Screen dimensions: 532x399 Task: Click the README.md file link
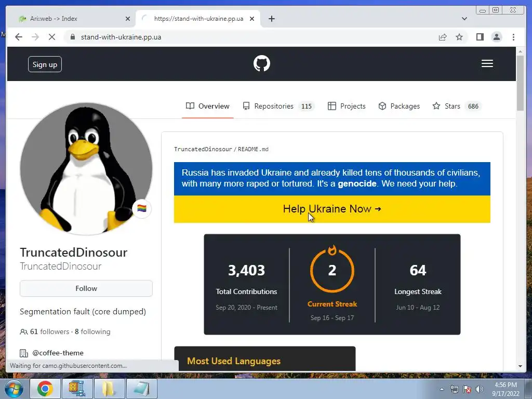[x=253, y=149]
